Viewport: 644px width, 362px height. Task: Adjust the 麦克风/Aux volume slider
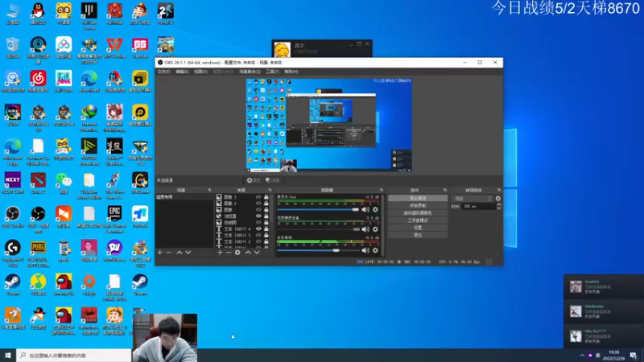tap(318, 210)
